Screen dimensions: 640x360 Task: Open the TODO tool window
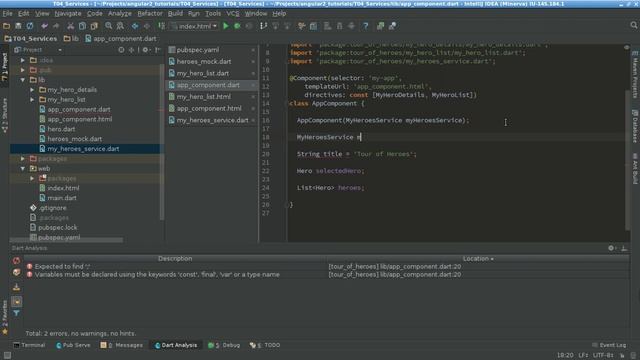tap(265, 345)
